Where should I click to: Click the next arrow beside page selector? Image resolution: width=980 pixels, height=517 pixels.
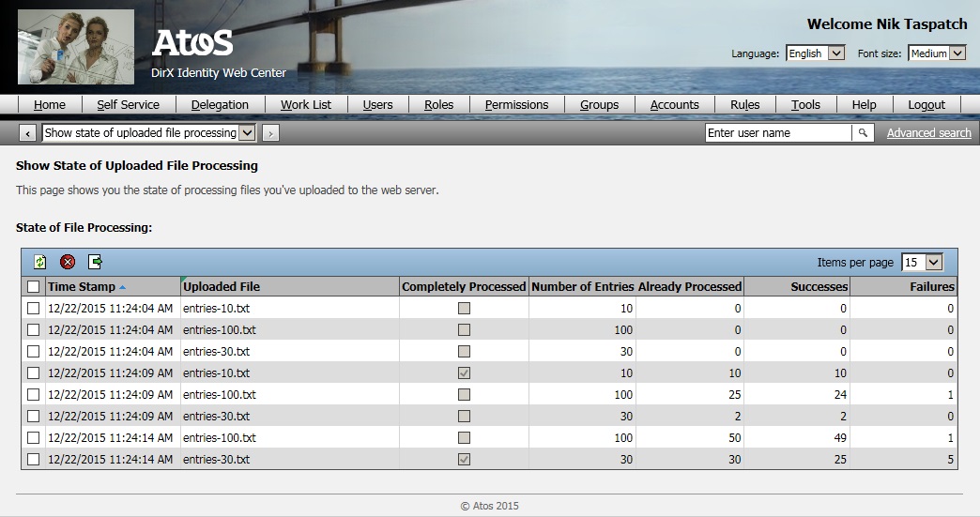(x=270, y=133)
